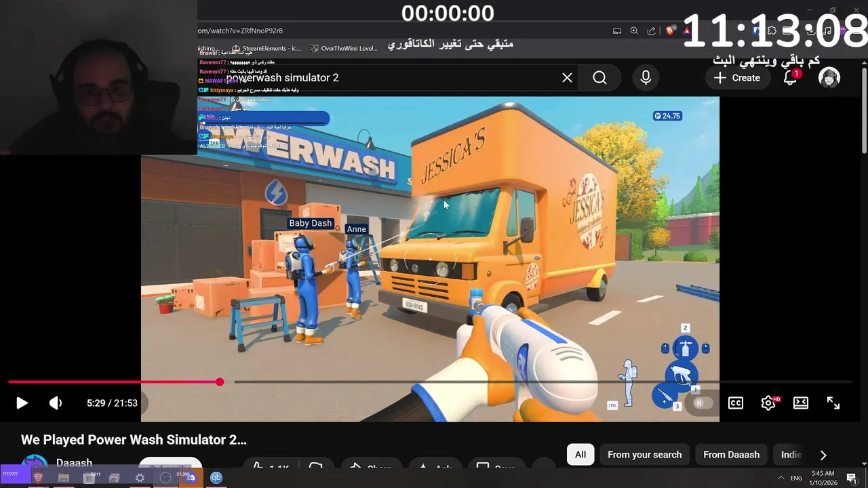
Task: Click the video title 'We Played Power Wash Simulator 2...'
Action: coord(134,440)
